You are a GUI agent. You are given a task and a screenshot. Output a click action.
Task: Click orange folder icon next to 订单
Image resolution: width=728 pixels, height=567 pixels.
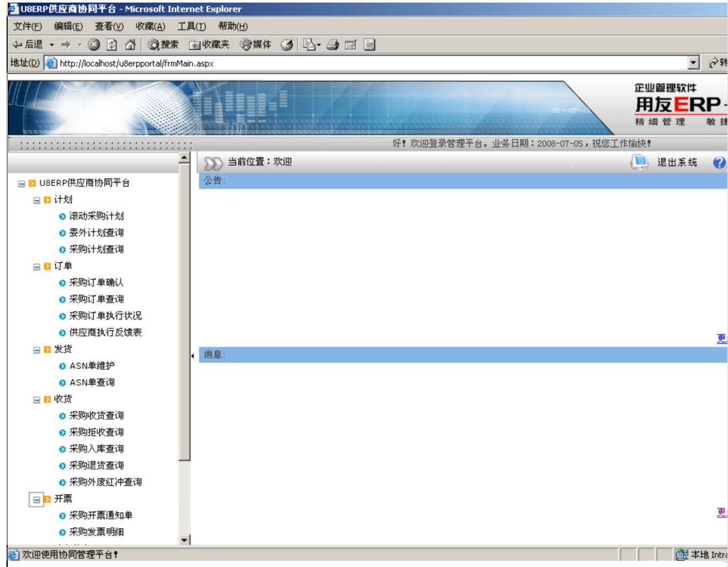coord(47,266)
